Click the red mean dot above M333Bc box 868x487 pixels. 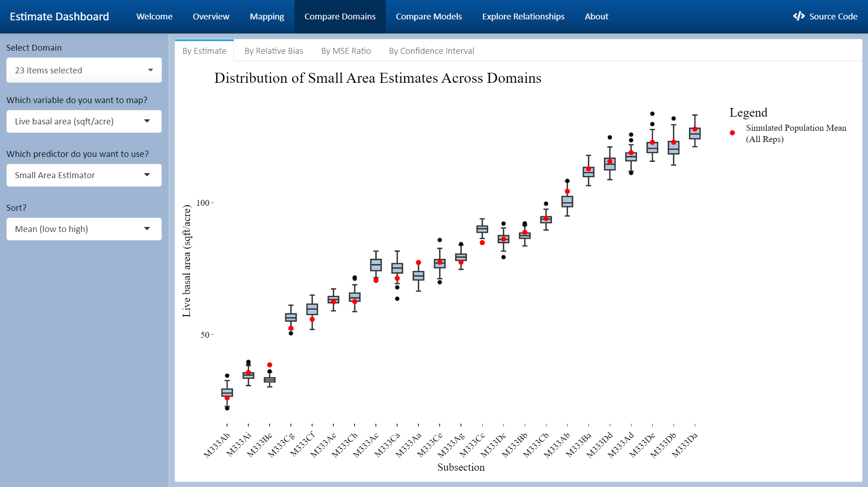tap(270, 365)
